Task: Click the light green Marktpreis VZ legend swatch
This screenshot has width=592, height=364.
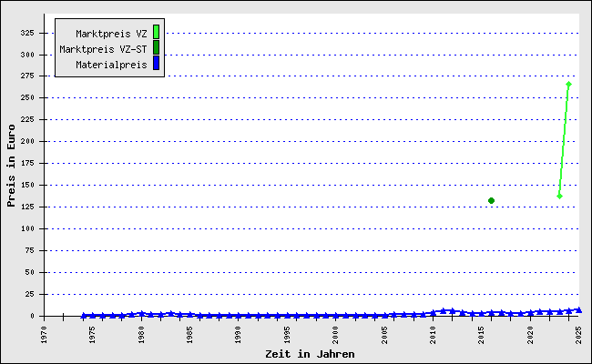Action: point(156,33)
